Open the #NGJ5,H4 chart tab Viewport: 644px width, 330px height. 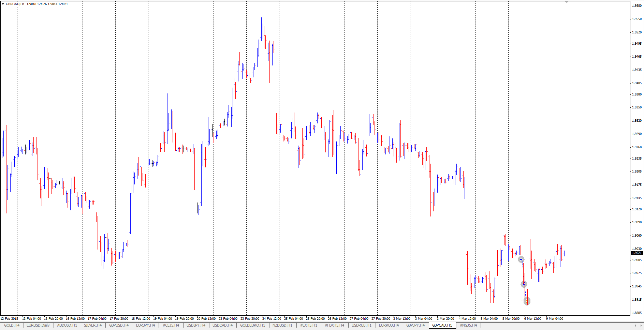pyautogui.click(x=468, y=325)
